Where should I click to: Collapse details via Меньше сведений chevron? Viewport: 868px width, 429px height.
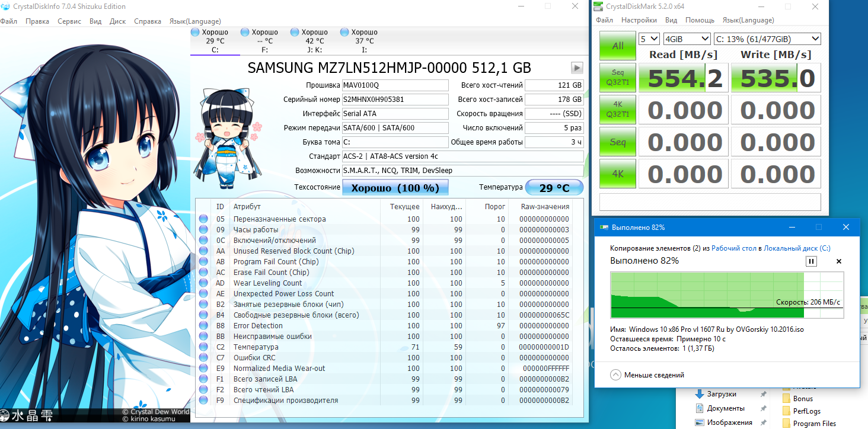coord(615,375)
